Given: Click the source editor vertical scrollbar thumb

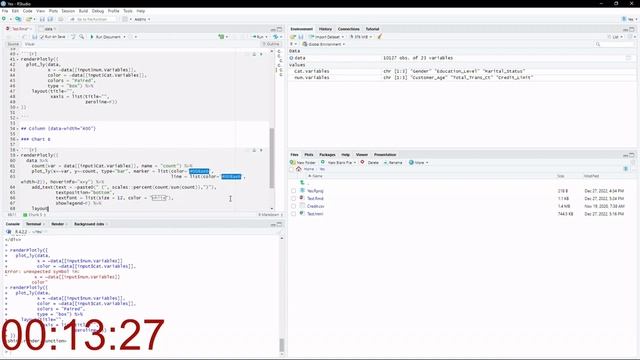Looking at the screenshot, I should click(x=272, y=158).
